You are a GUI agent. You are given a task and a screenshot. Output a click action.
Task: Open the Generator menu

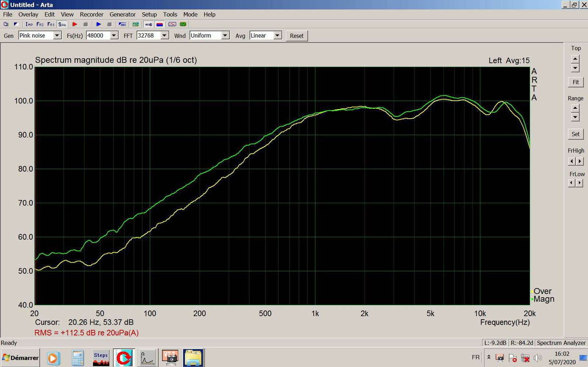pos(123,14)
